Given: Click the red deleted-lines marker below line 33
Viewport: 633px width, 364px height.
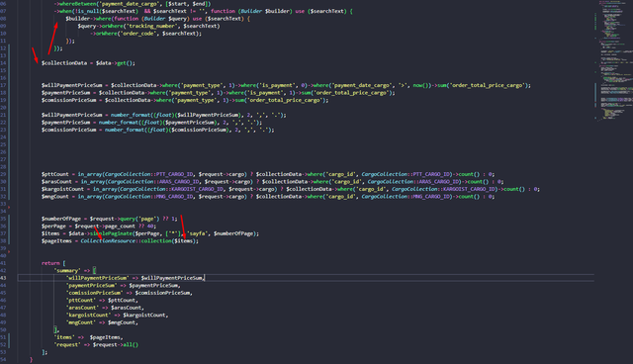Looking at the screenshot, I should point(9,208).
